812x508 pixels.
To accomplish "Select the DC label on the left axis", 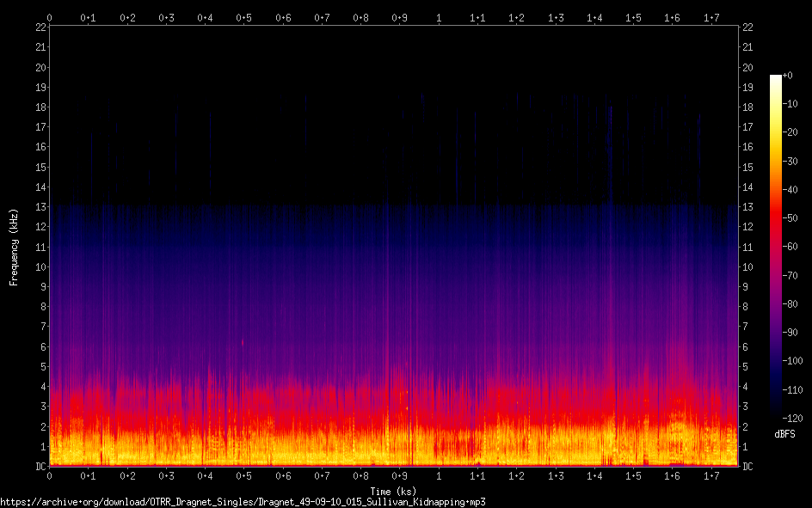I will tap(40, 467).
